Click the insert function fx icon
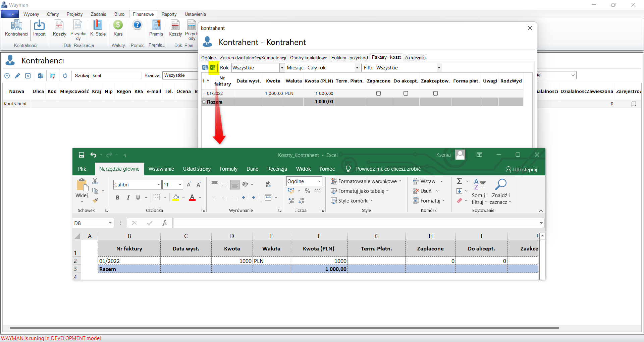 (x=164, y=223)
